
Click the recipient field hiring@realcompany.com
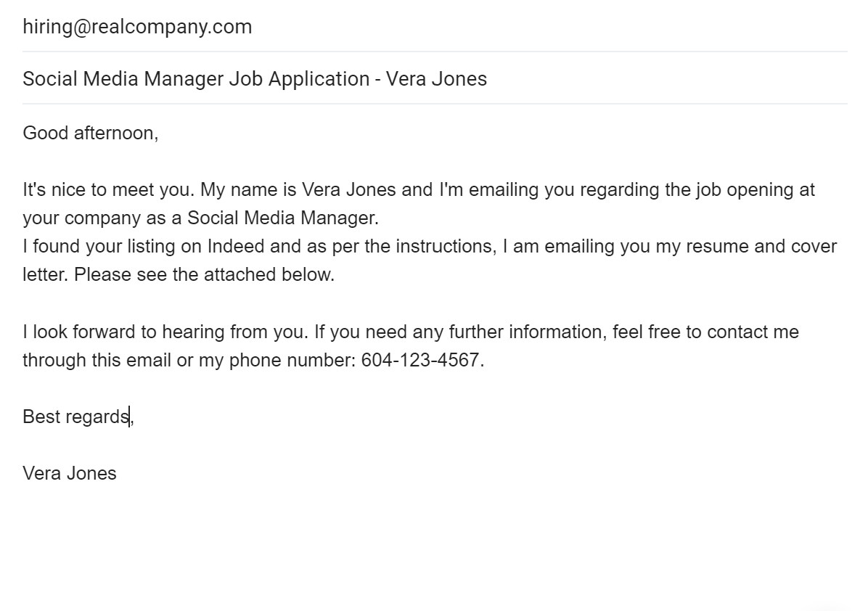tap(435, 27)
